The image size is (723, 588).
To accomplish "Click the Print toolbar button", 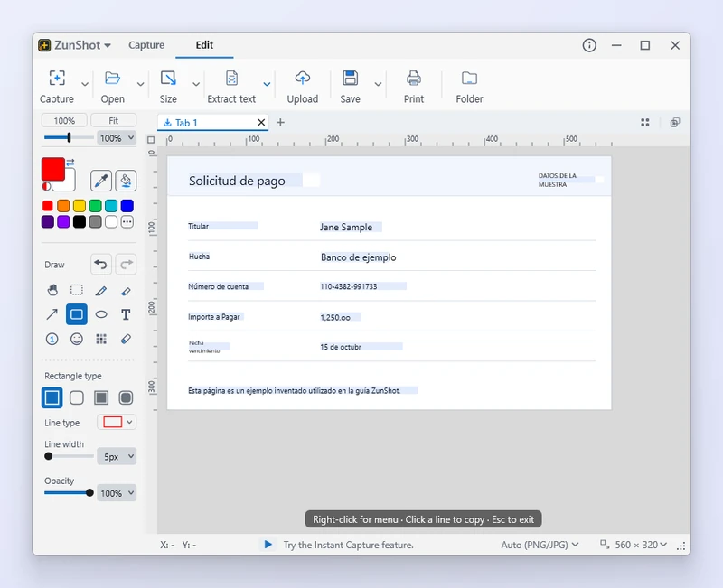I will point(414,87).
